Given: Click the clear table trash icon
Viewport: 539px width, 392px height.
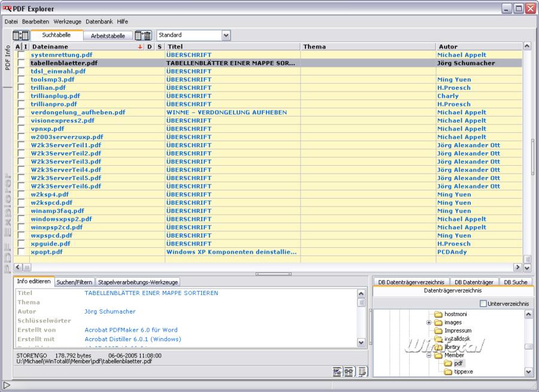Looking at the screenshot, I should (143, 36).
